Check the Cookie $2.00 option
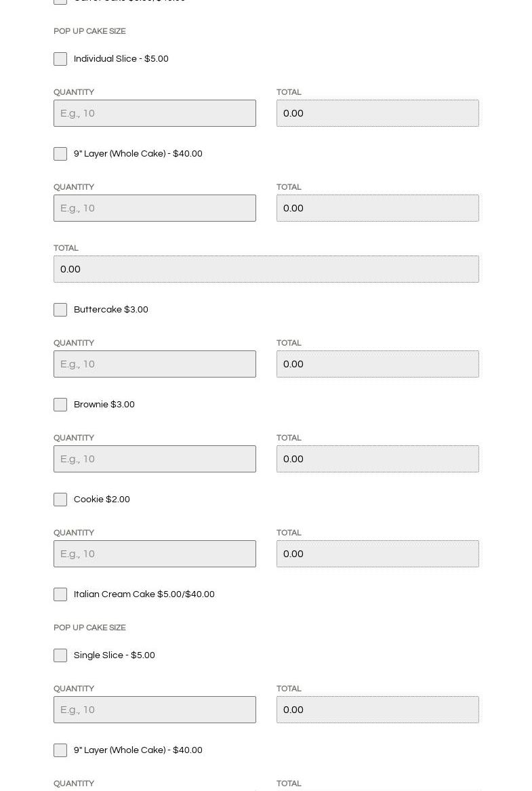 click(60, 500)
